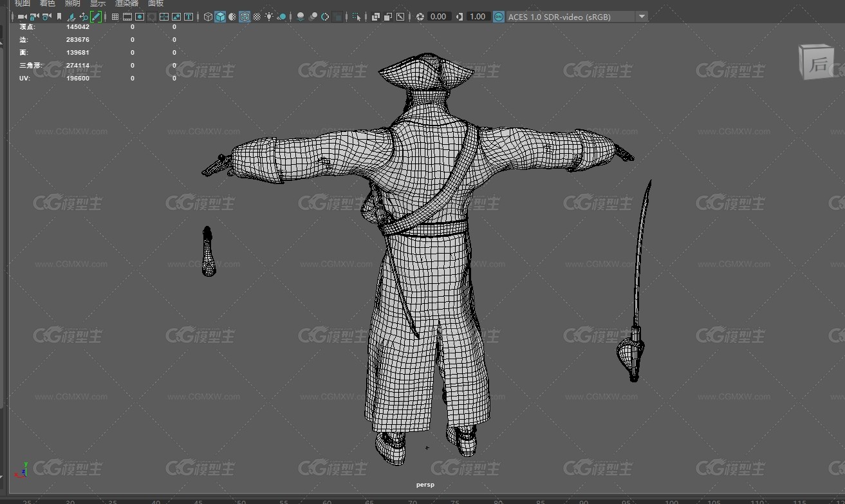
Task: Toggle the viewport Grid icon
Action: [115, 17]
